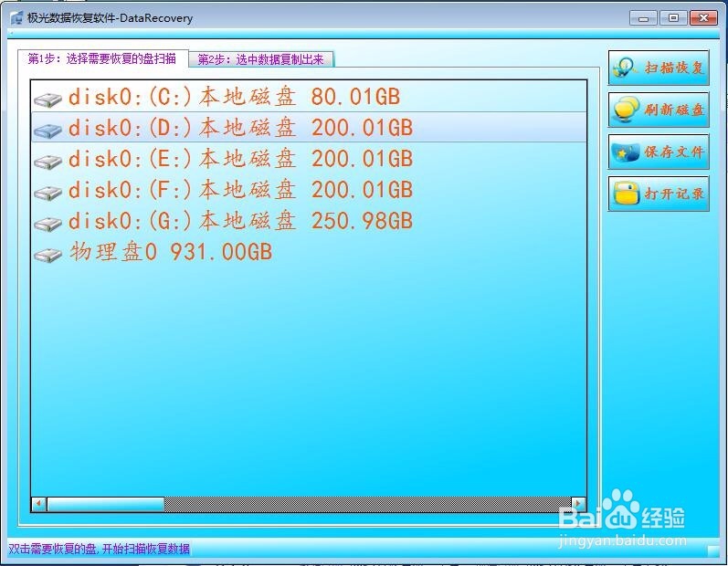Click the horizontal scrollbar left arrow
Screen dimensions: 728x566
click(x=39, y=504)
